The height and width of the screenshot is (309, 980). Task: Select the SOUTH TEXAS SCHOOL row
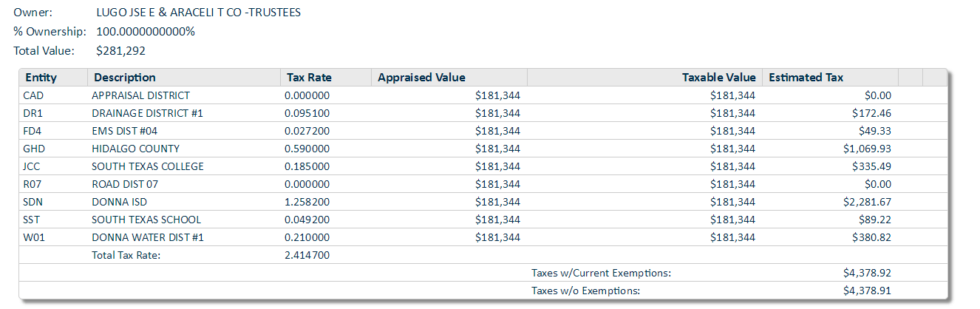tap(483, 220)
